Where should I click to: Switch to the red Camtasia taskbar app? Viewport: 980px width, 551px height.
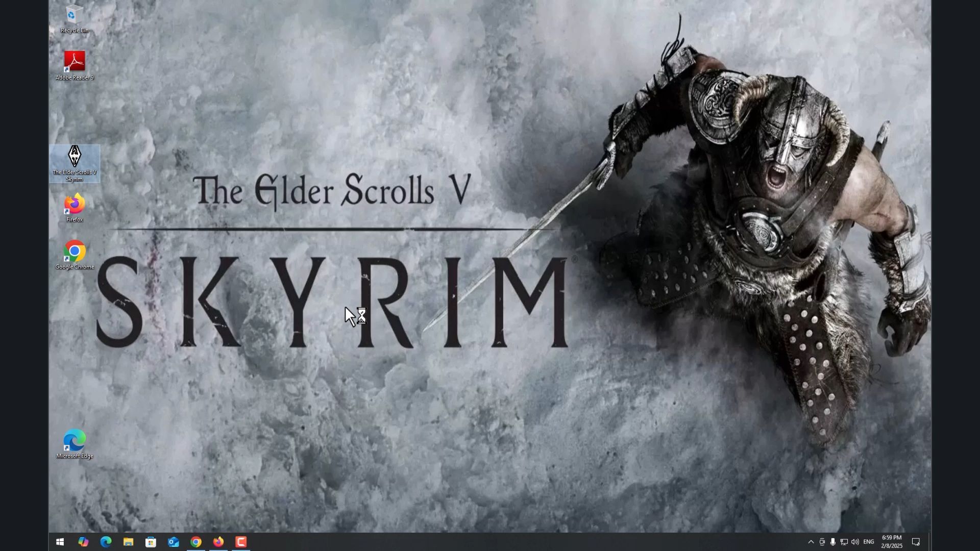tap(241, 542)
